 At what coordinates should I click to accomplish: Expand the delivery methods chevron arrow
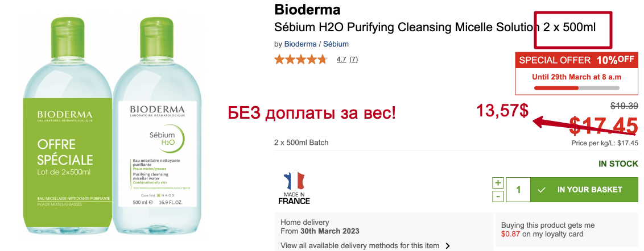448,246
